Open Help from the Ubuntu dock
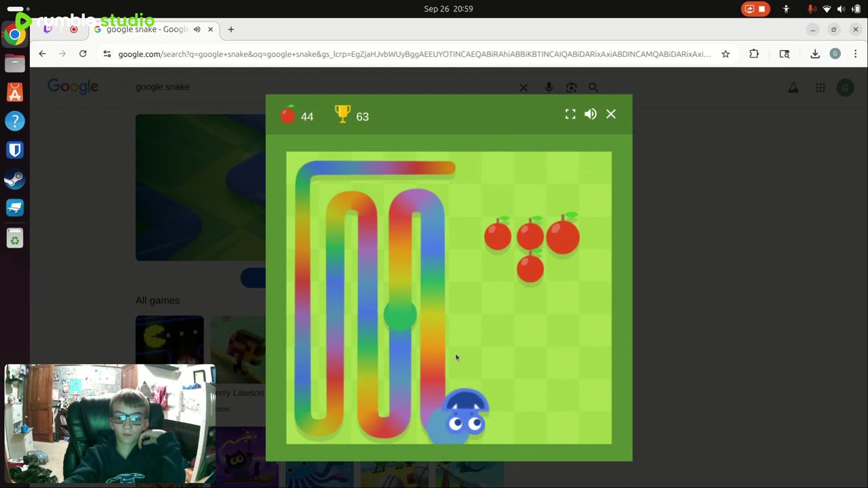868x488 pixels. point(15,121)
